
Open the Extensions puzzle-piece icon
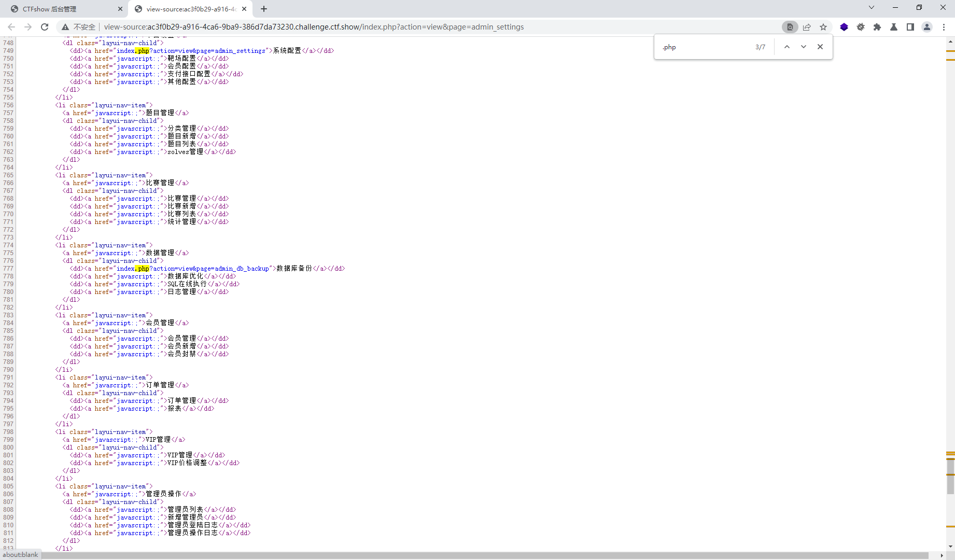coord(878,27)
